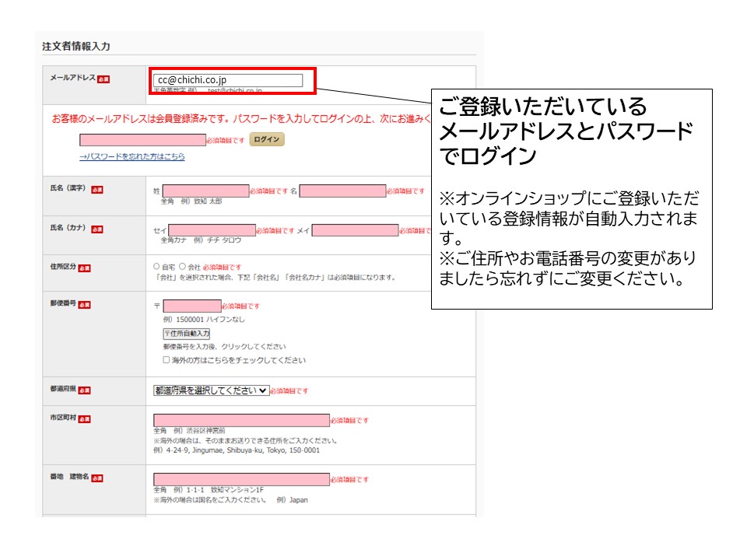
Task: Select the 会社 radio button
Action: (x=181, y=267)
